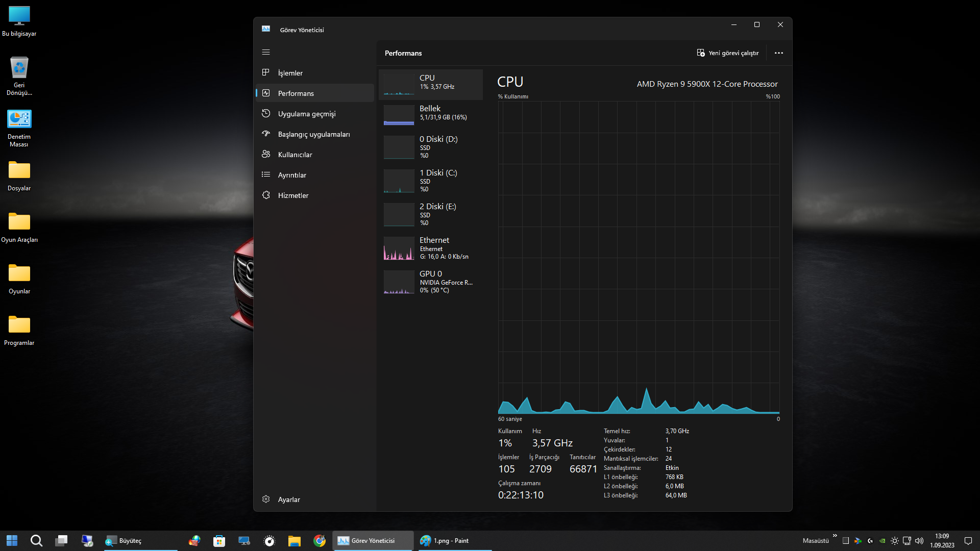Click Yeni görevi çalıştır button
980x551 pixels.
pos(728,53)
